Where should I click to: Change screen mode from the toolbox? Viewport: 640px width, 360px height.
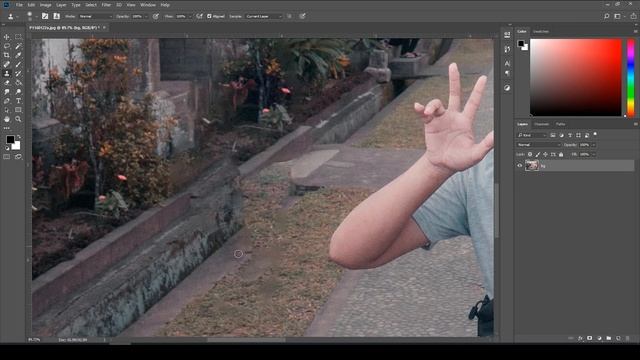pyautogui.click(x=18, y=157)
